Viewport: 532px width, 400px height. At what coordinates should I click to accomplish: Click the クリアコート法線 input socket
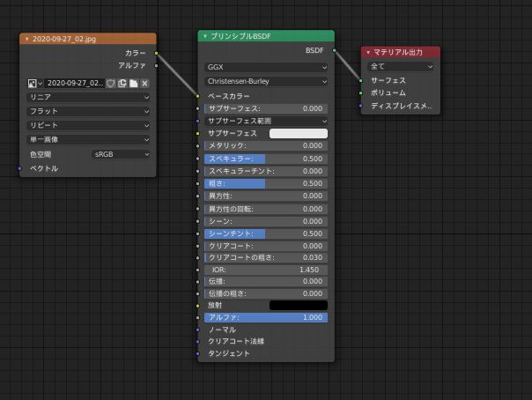coord(198,341)
